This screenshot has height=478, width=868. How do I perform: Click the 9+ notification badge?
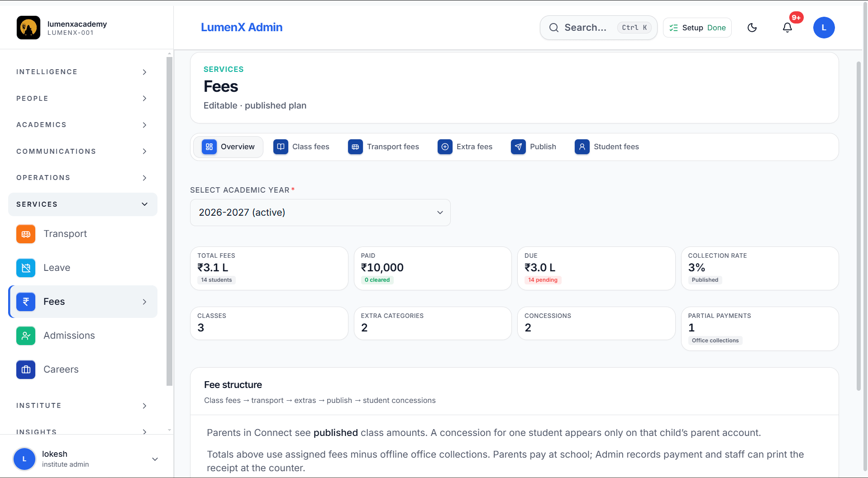(x=796, y=18)
